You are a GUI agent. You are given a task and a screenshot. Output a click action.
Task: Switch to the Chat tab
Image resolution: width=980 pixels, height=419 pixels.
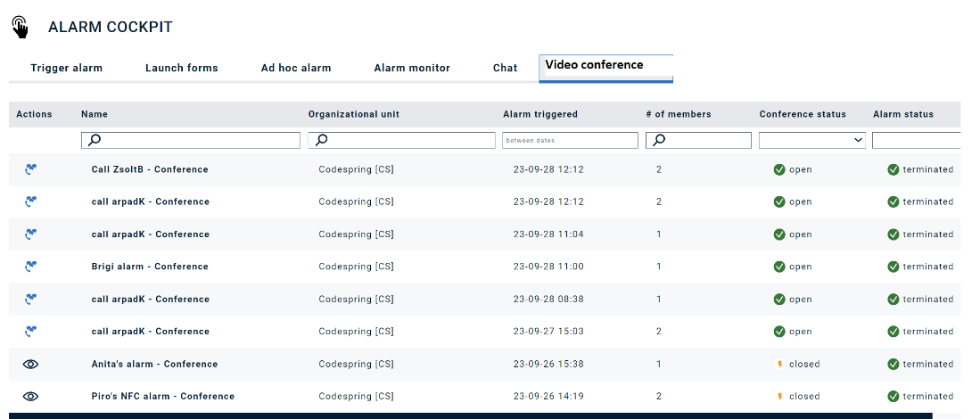click(x=505, y=68)
